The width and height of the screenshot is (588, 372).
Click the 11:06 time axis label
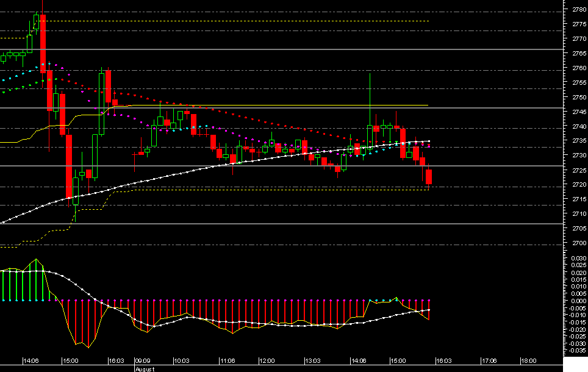pos(228,361)
